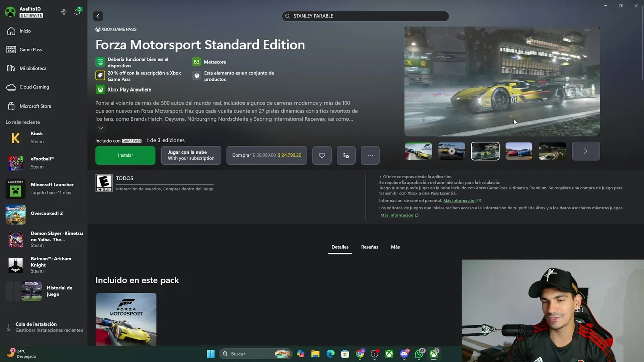Click the 20% off discount tag icon
Viewport: 644px width, 362px height.
point(100,76)
